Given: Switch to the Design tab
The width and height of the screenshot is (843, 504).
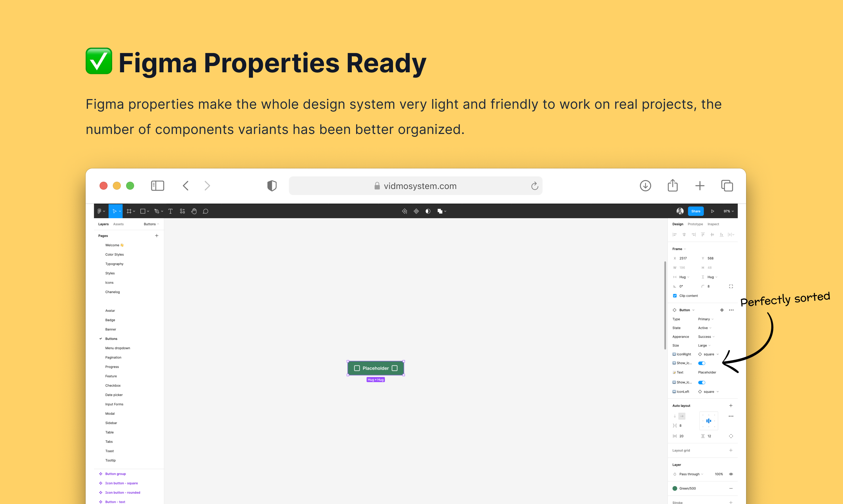Looking at the screenshot, I should click(x=677, y=224).
